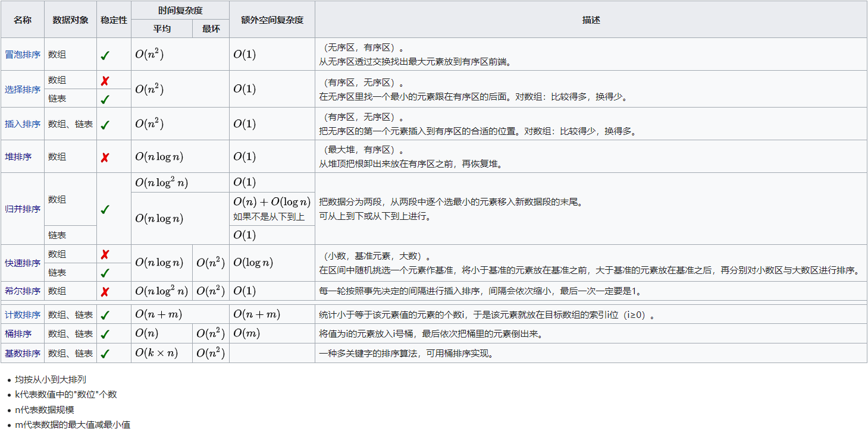Open the 选择排序 link

point(23,90)
